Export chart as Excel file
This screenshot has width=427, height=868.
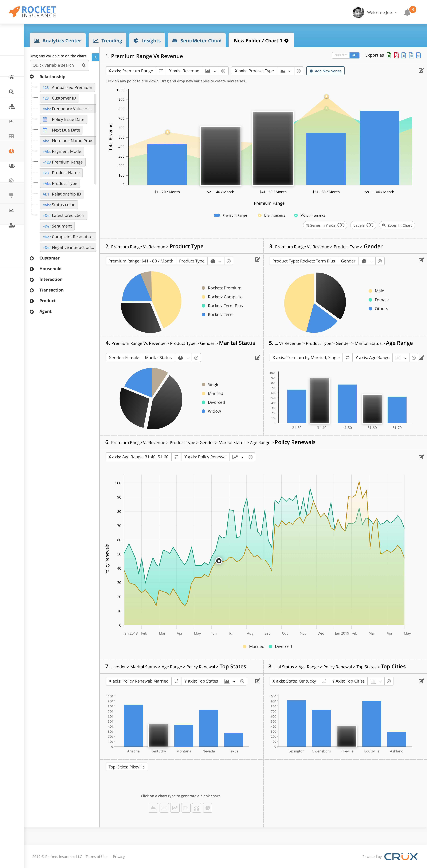[389, 55]
